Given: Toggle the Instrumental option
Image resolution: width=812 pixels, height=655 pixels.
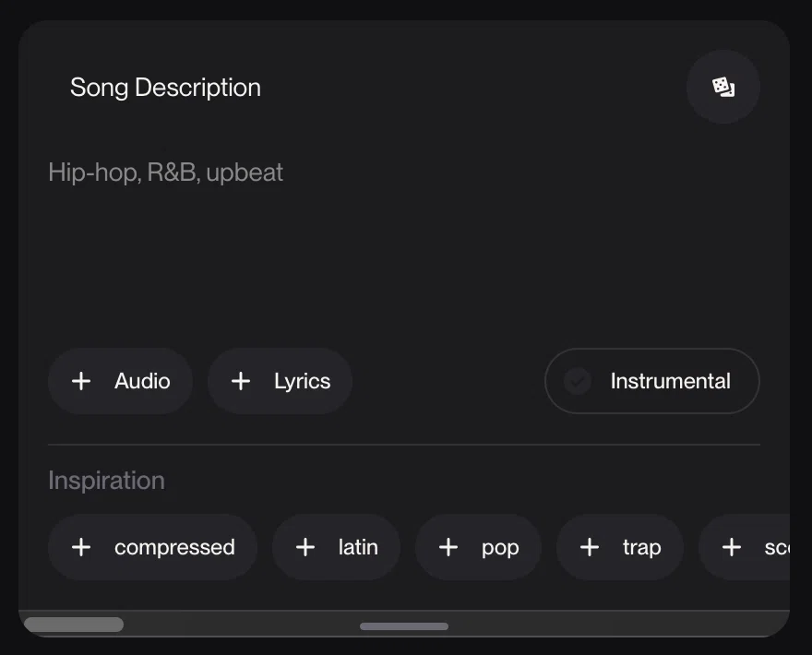Looking at the screenshot, I should click(652, 381).
